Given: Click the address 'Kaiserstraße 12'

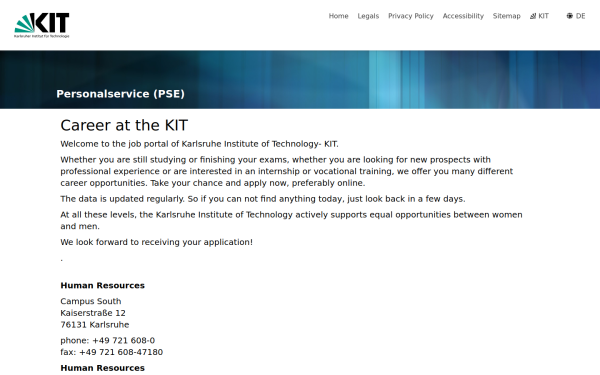Looking at the screenshot, I should click(93, 313).
